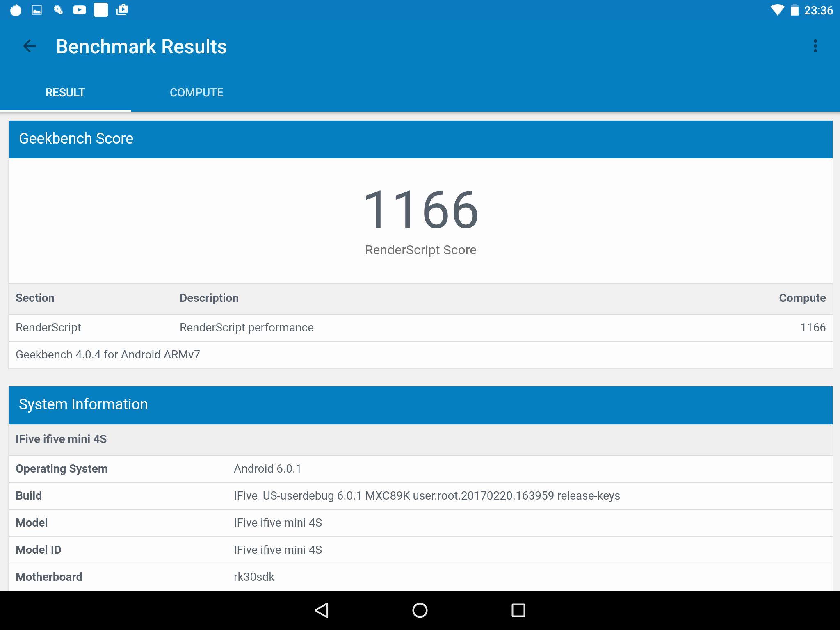
Task: Tap the YouTube notification icon
Action: [80, 10]
